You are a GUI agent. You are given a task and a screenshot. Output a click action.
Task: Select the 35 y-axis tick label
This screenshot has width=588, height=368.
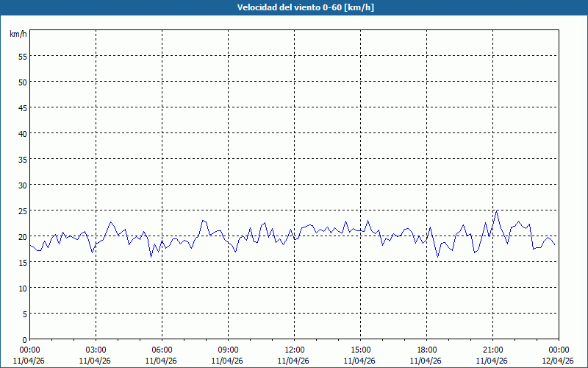point(22,159)
